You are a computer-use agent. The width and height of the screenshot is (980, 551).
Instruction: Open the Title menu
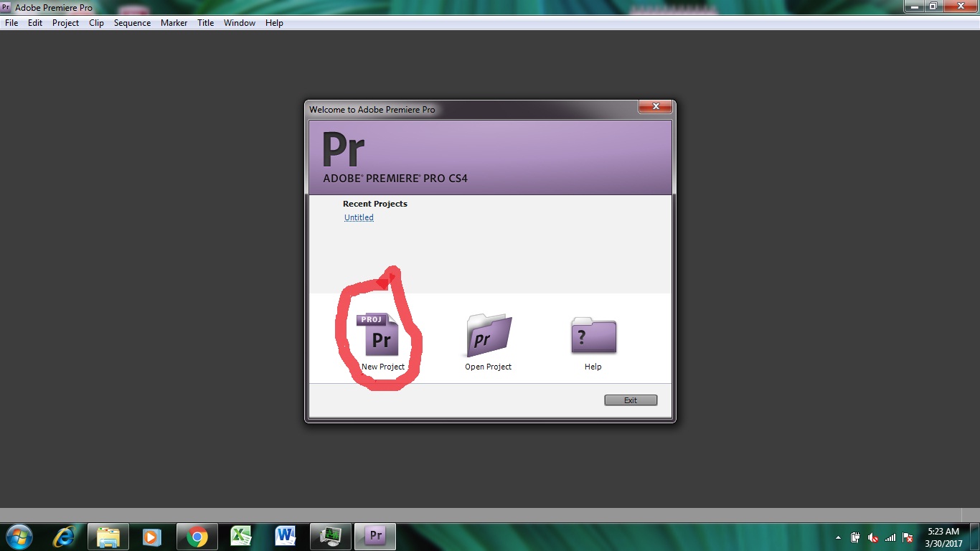coord(206,23)
